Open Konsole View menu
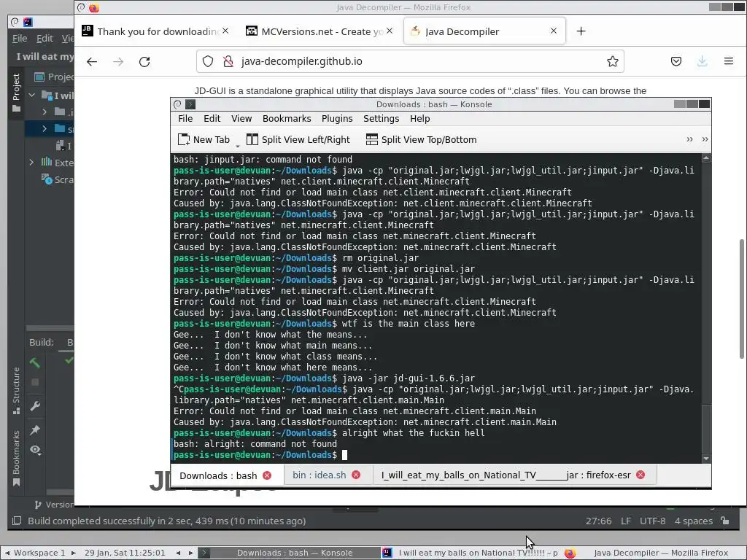The height and width of the screenshot is (560, 747). [x=241, y=119]
